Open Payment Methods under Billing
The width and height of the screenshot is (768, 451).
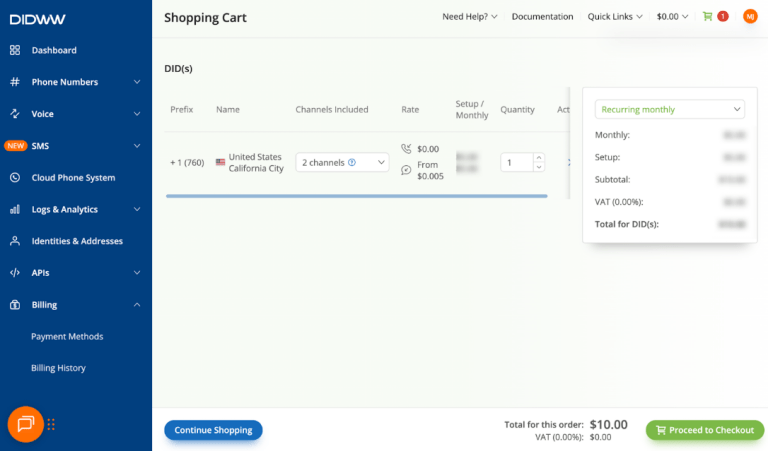pyautogui.click(x=67, y=337)
